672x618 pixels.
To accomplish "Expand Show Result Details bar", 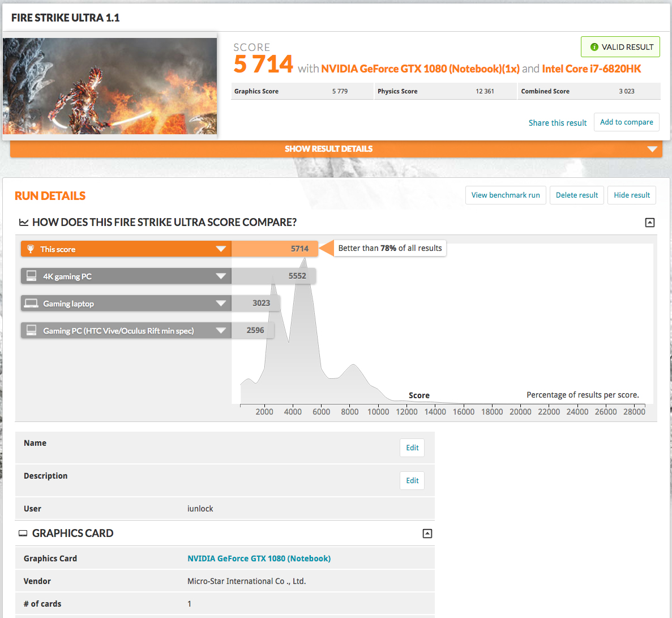I will point(336,149).
